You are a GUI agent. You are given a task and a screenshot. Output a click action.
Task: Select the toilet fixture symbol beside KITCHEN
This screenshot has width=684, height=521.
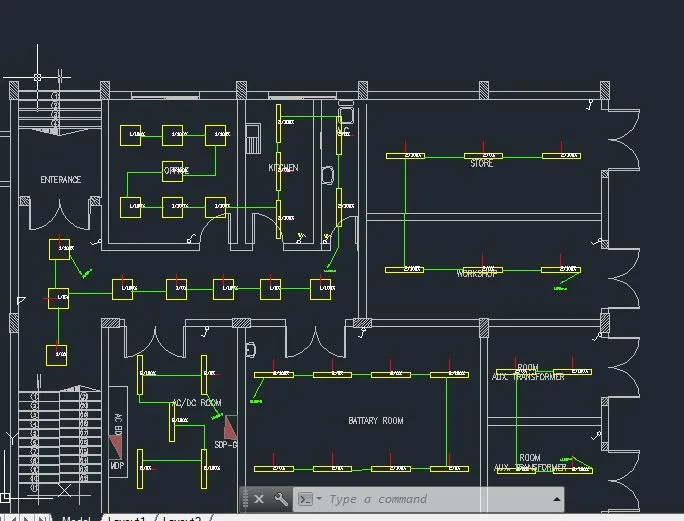tap(327, 175)
